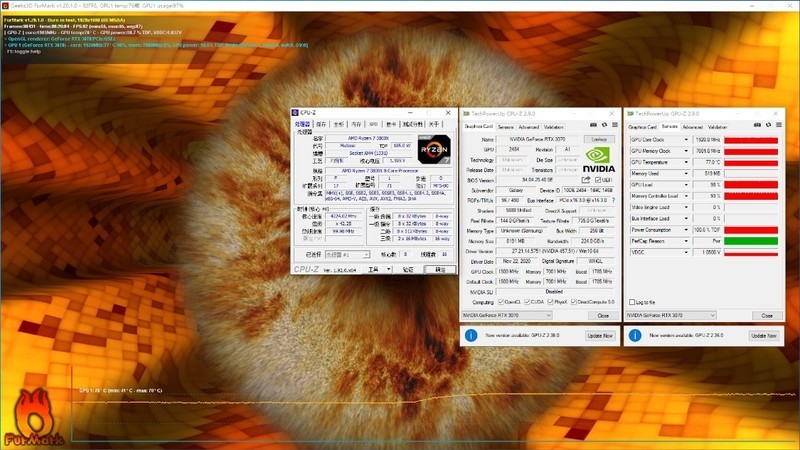Screen dimensions: 800x450
Task: Open GPU Memory Clock sensor dropdown
Action: pyautogui.click(x=686, y=151)
